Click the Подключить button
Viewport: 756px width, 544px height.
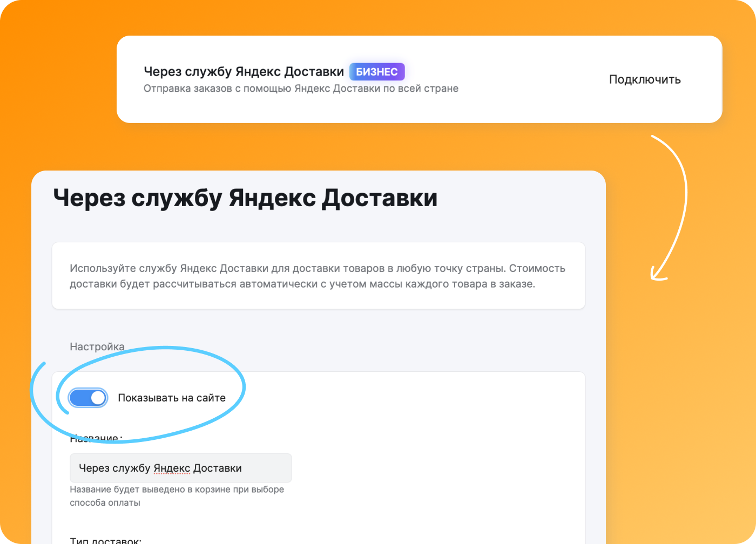coord(644,79)
